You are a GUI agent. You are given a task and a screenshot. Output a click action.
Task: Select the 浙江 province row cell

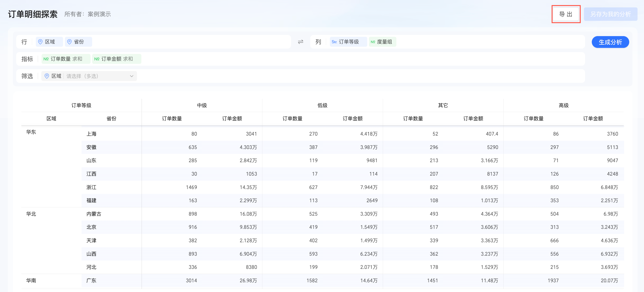(x=91, y=187)
